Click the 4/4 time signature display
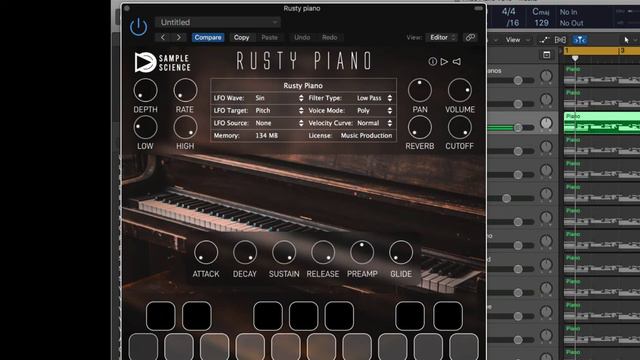Viewport: 640px width, 360px height. click(508, 12)
